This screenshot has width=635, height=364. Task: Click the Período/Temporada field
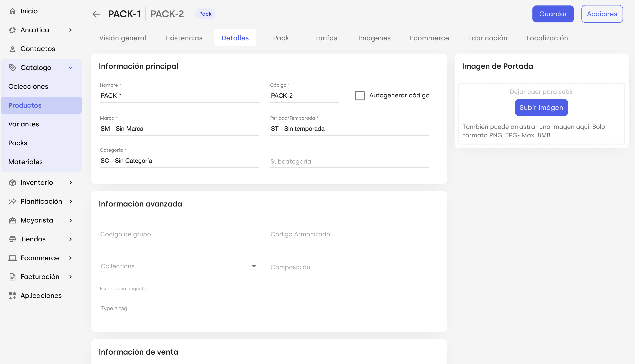(349, 129)
